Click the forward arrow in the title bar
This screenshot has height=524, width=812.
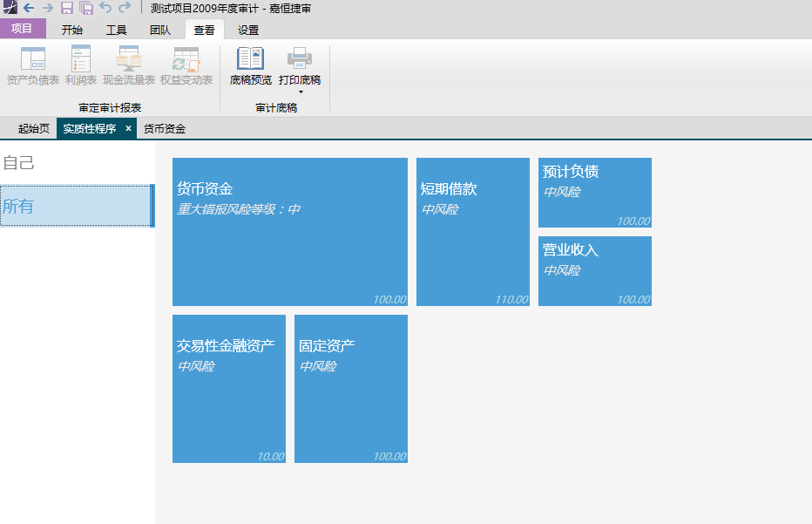48,8
